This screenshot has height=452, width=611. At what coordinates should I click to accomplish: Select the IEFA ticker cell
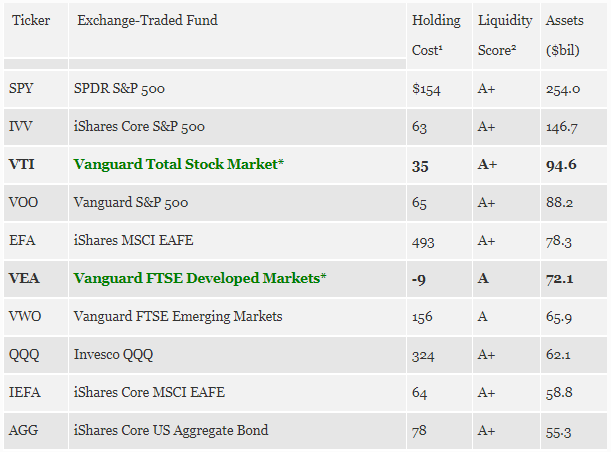36,392
